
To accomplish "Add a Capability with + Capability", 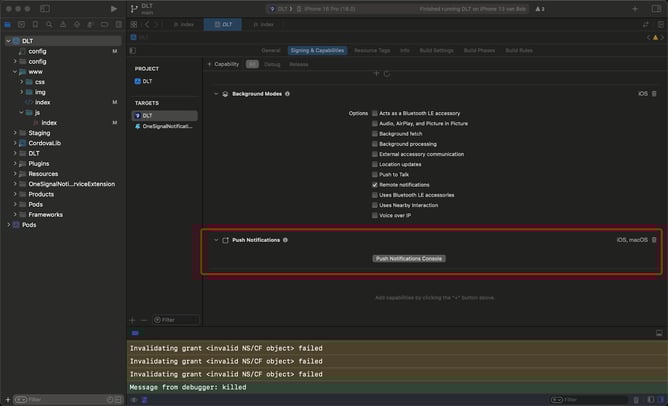I will pos(223,64).
